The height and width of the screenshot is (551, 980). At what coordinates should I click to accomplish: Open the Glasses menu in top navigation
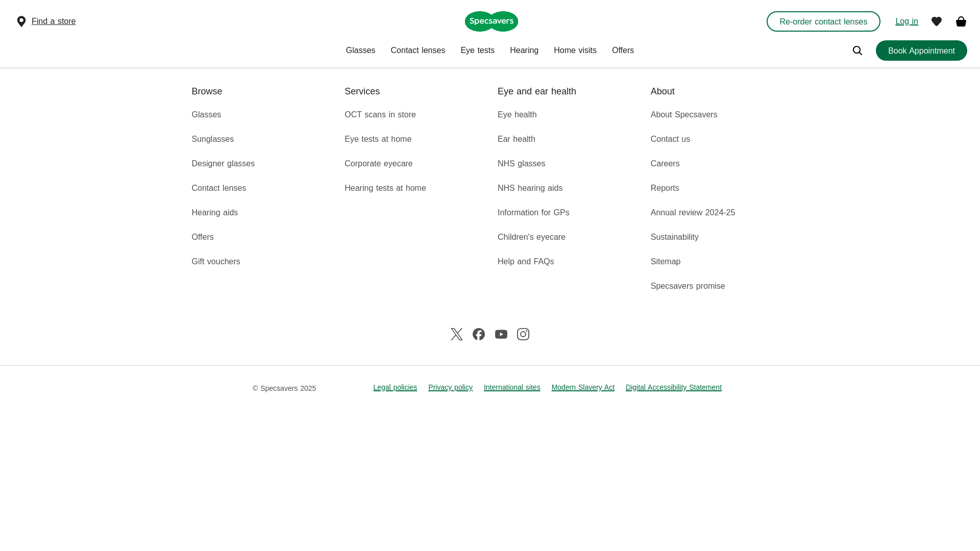tap(360, 51)
